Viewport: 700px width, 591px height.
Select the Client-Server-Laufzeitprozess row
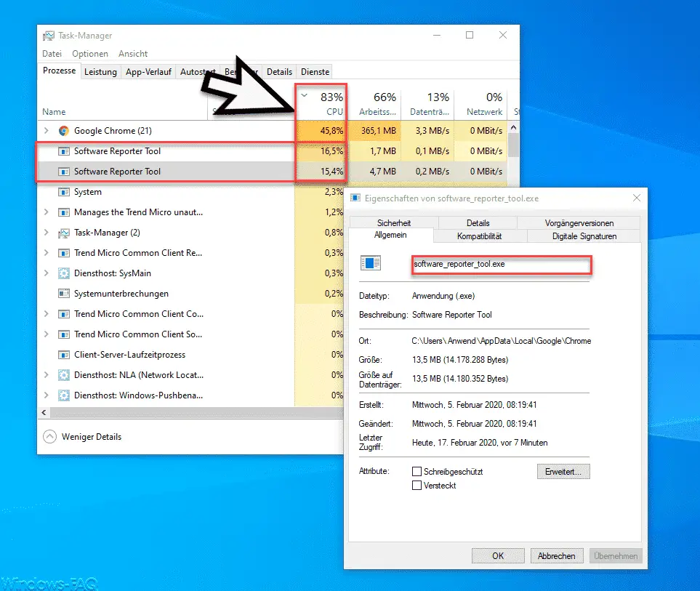coord(191,355)
